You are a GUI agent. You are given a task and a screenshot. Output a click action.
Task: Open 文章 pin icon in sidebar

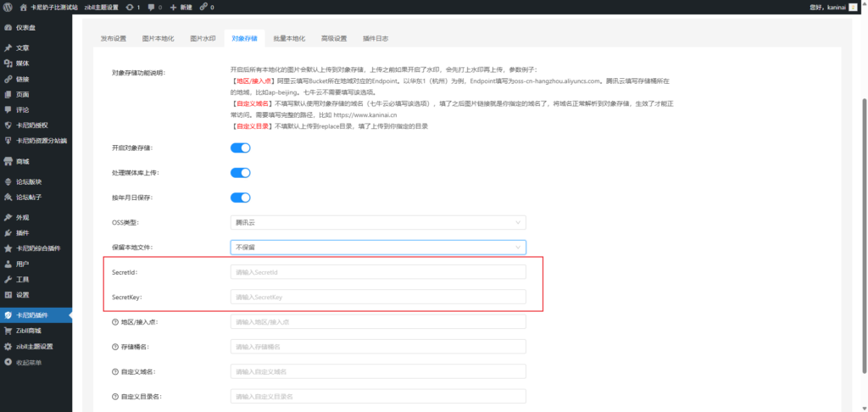8,48
